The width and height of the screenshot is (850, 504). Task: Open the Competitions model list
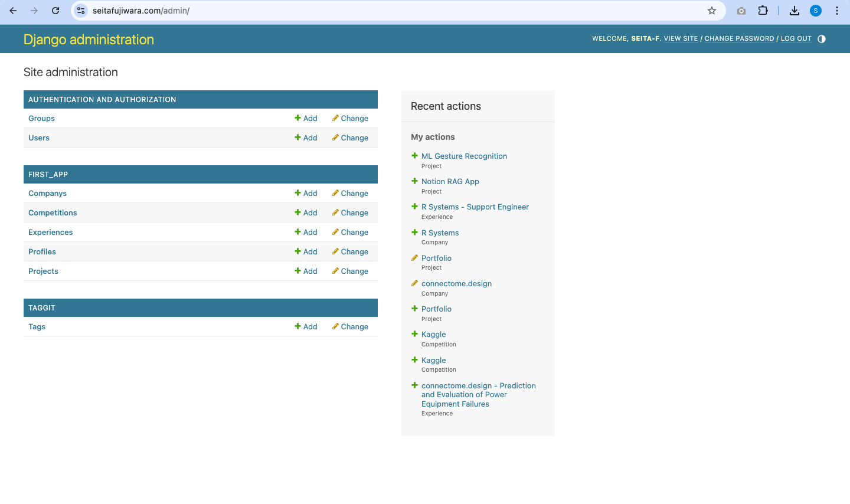click(53, 212)
